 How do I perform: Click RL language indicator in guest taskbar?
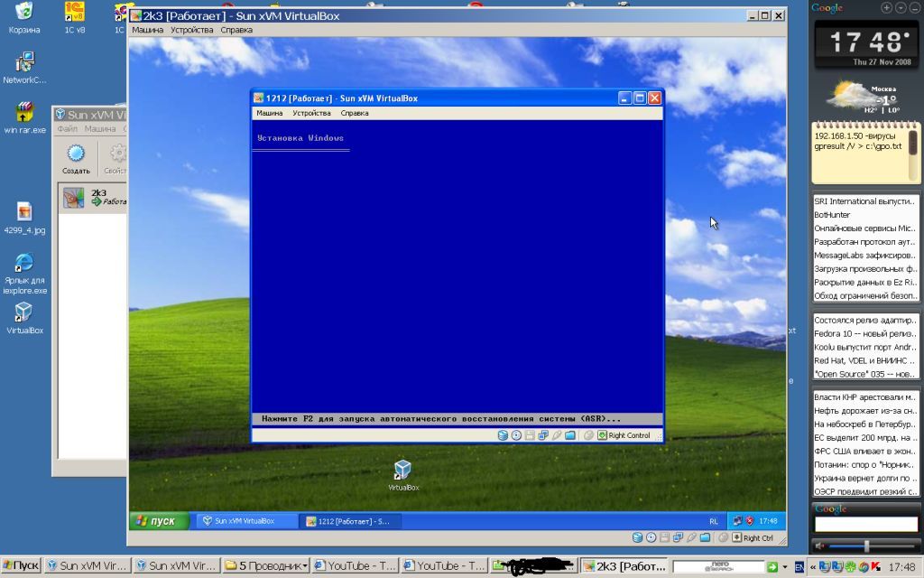(714, 521)
